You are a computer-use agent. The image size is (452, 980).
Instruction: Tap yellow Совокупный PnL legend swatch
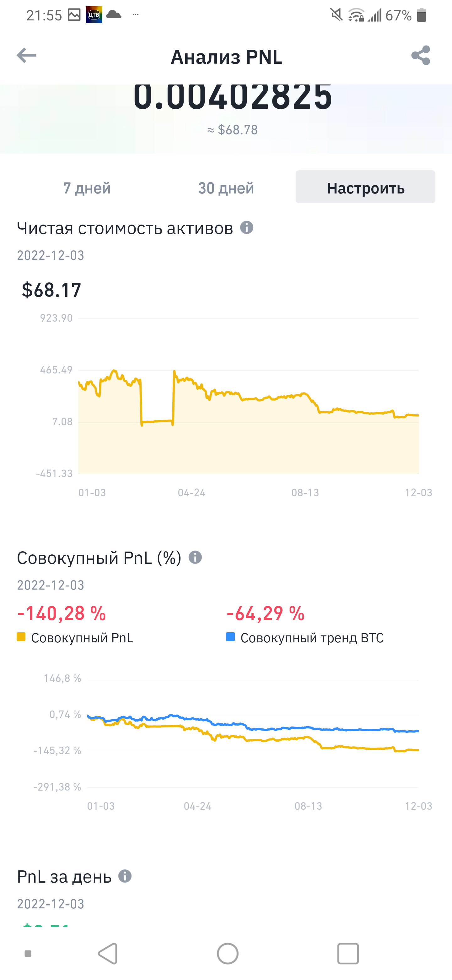click(x=21, y=637)
